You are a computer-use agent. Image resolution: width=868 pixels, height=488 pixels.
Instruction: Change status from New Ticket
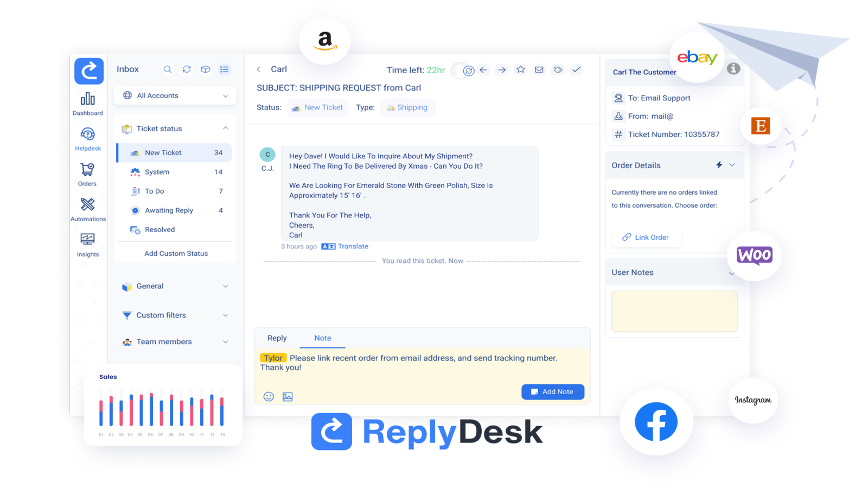tap(317, 107)
